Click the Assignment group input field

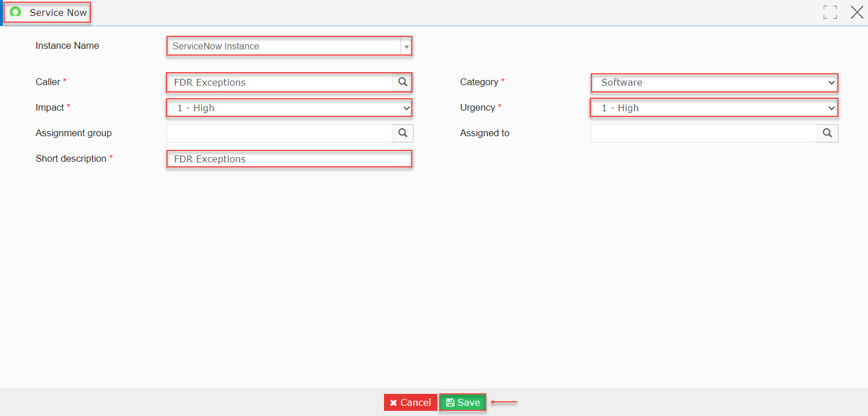click(x=279, y=133)
